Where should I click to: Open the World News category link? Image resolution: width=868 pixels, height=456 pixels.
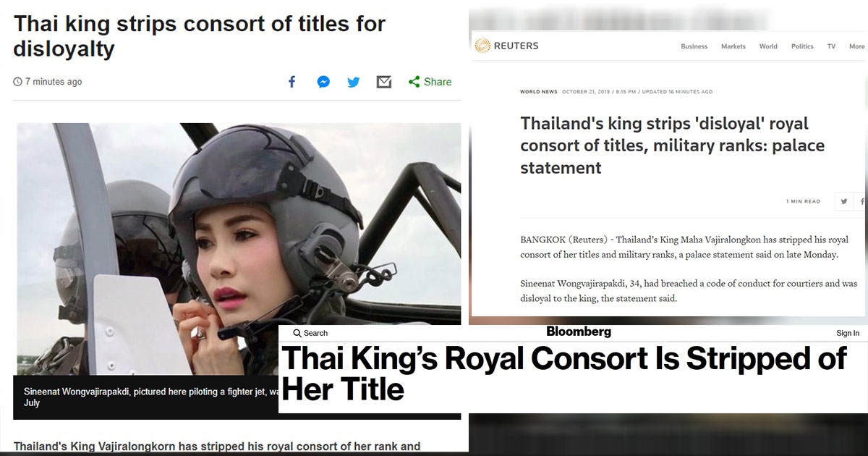(x=539, y=92)
